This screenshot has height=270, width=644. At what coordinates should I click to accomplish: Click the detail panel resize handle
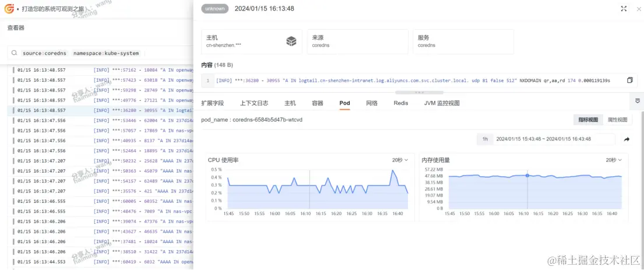[x=420, y=93]
